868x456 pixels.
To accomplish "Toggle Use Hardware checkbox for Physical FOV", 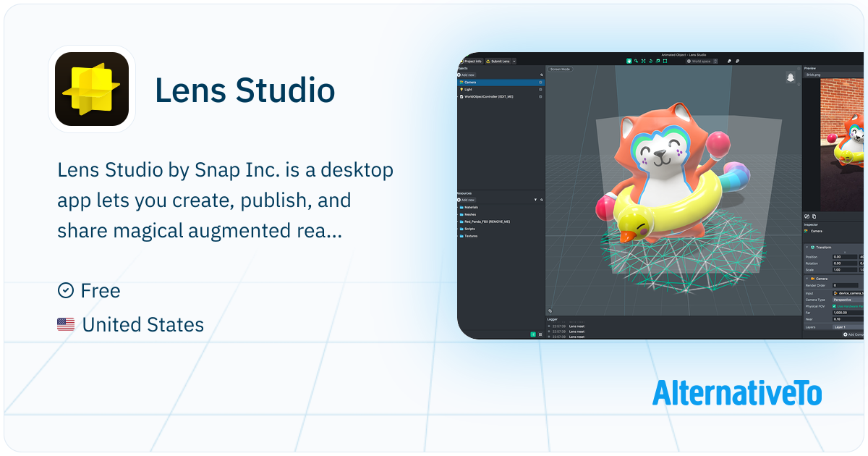I will 834,306.
